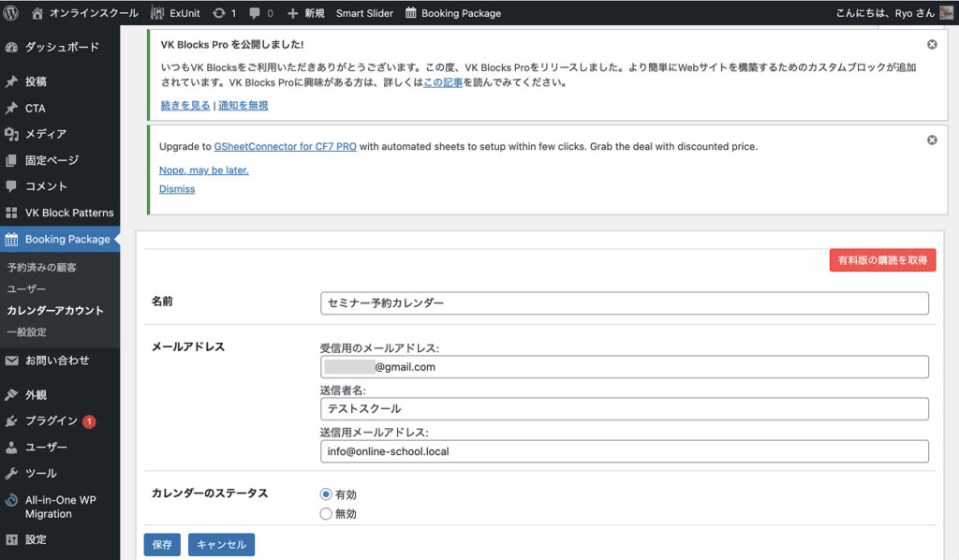
Task: Select the 無効 calendar status radio
Action: pos(326,513)
